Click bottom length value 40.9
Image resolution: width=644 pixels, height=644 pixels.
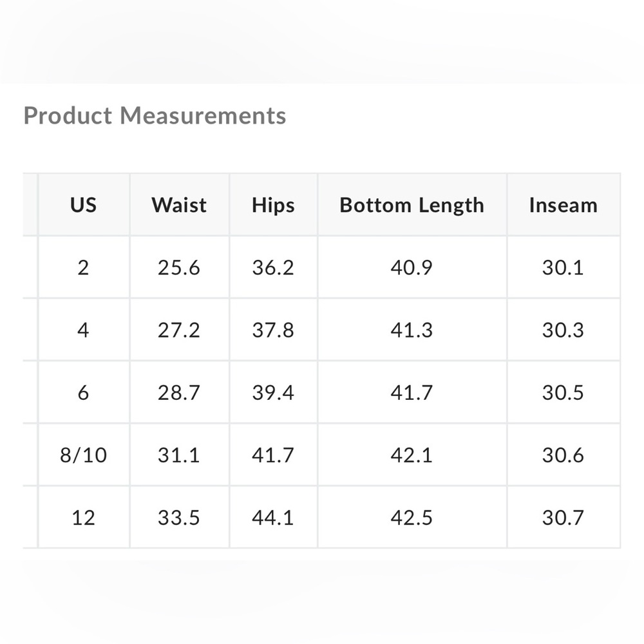coord(412,267)
